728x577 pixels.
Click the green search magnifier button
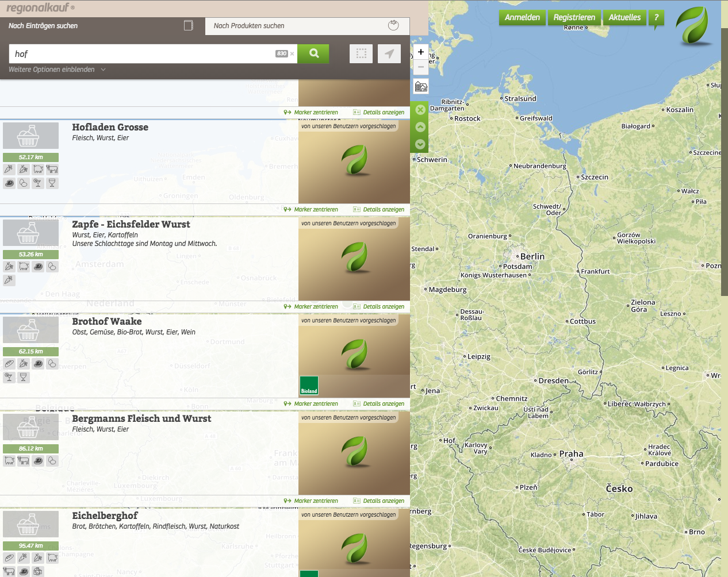tap(313, 53)
